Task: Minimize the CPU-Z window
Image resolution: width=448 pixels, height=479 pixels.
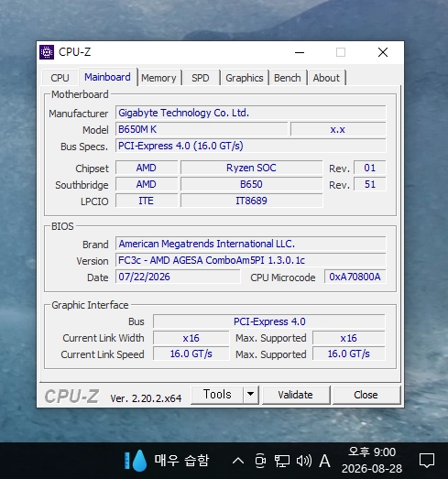Action: [x=300, y=52]
